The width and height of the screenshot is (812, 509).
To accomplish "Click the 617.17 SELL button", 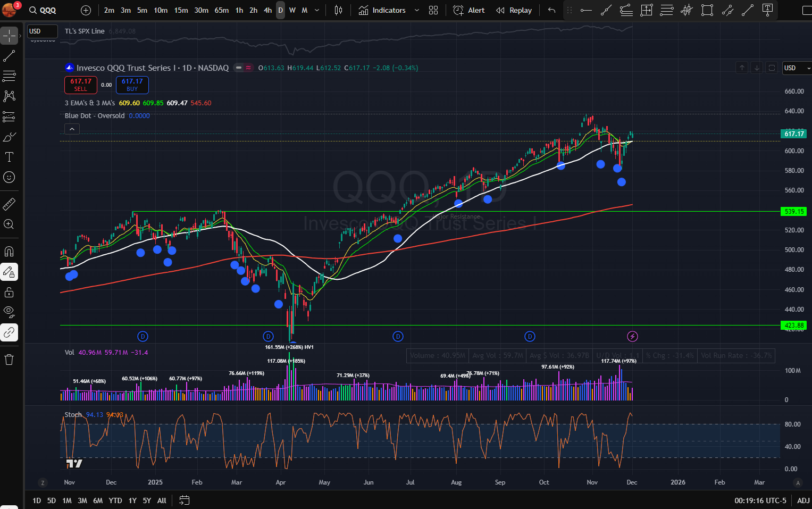I will click(81, 85).
